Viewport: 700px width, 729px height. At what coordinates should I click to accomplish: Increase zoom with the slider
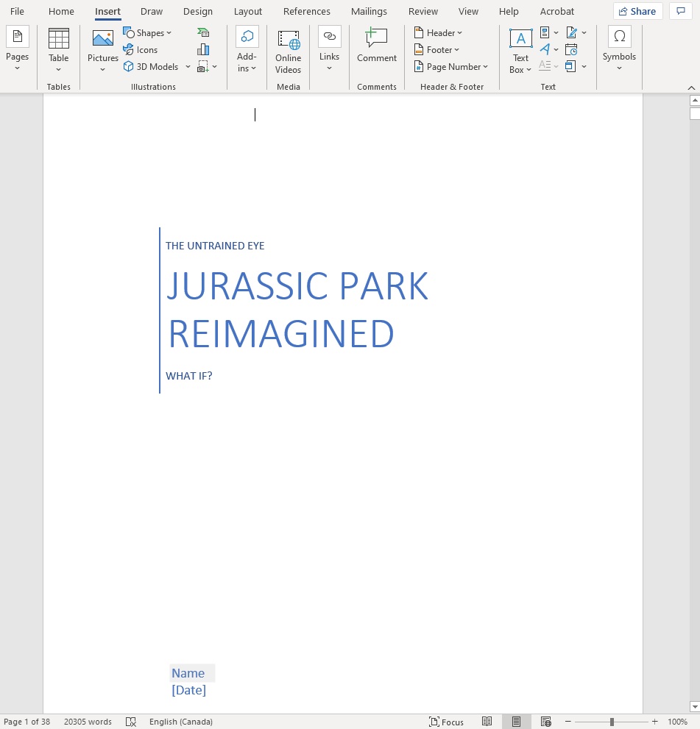[x=654, y=722]
